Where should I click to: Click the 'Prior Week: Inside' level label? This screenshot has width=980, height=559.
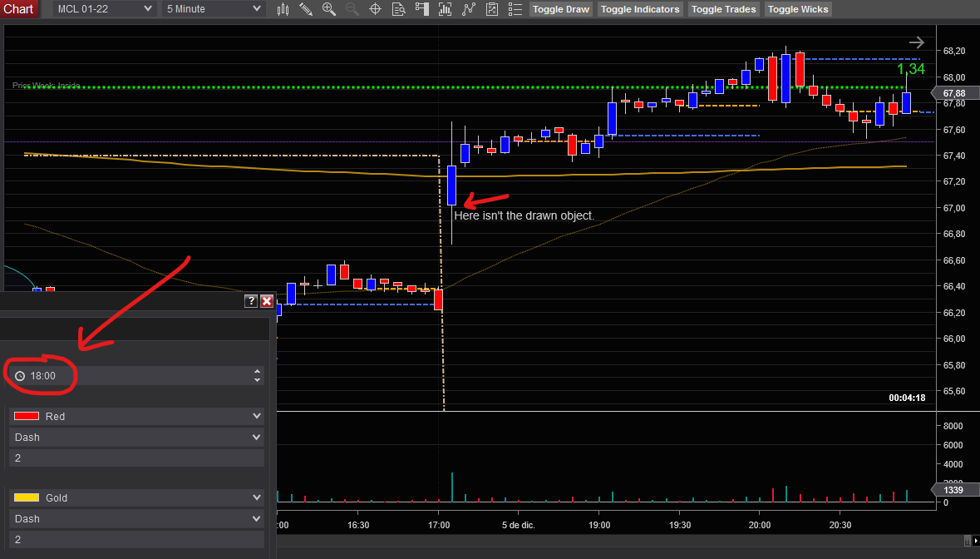coord(47,86)
